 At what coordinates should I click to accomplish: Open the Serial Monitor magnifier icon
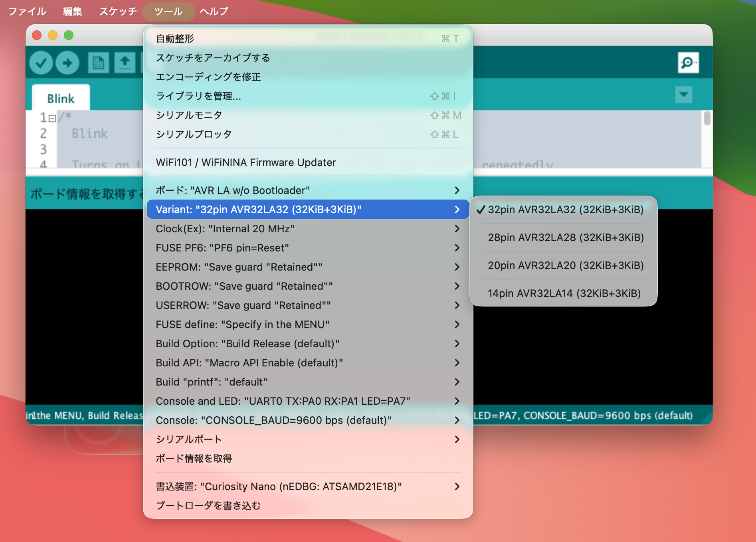pos(688,63)
